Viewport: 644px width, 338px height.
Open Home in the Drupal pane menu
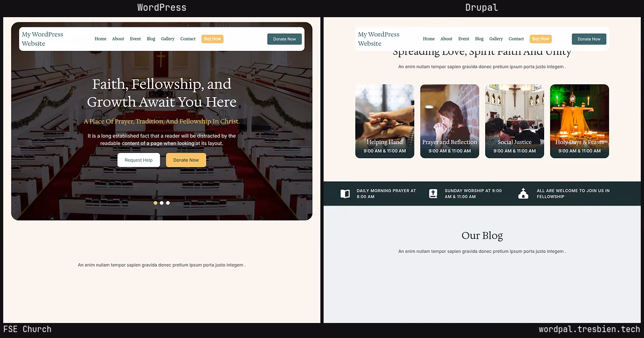coord(429,39)
